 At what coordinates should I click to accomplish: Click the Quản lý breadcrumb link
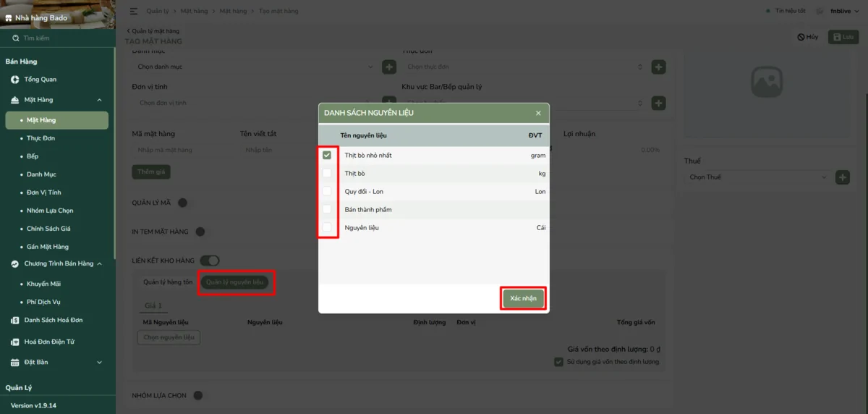click(x=157, y=11)
